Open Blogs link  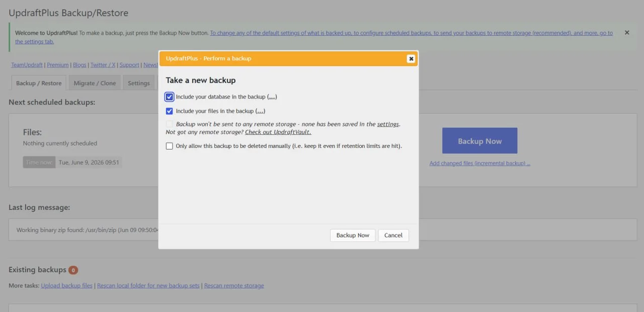coord(79,65)
